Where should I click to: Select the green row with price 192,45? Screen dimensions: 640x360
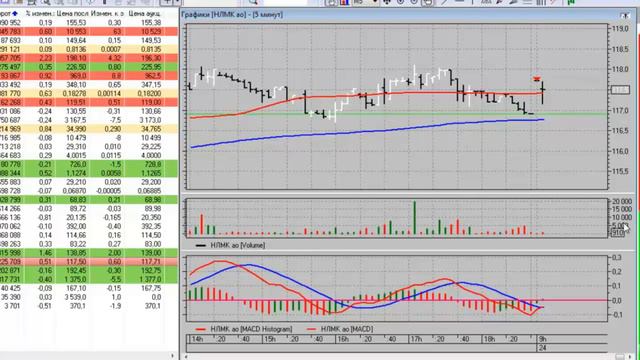(89, 271)
